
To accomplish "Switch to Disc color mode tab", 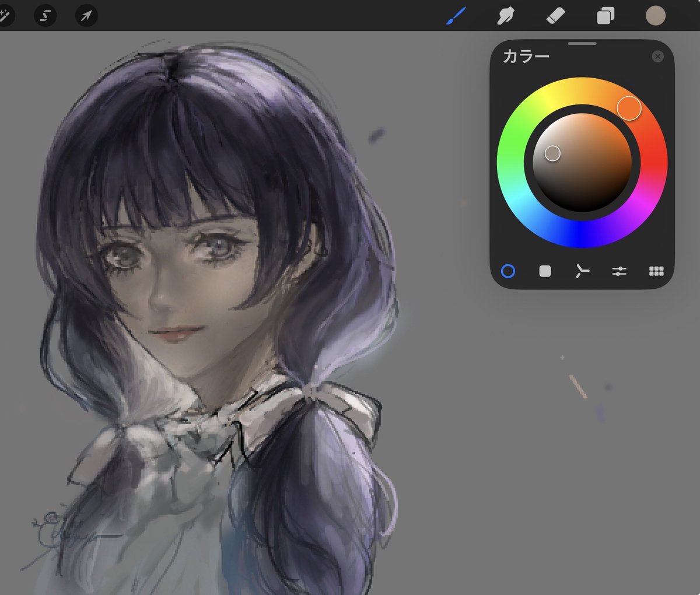I will click(508, 271).
